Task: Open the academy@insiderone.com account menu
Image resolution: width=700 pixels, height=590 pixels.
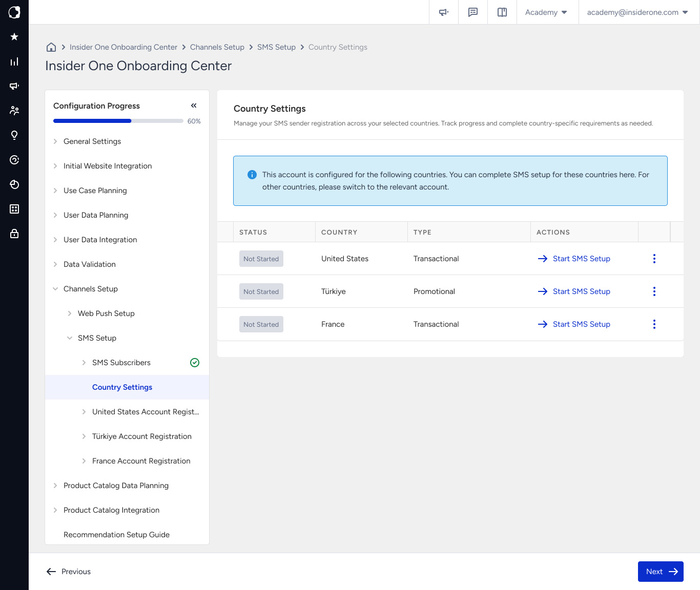Action: [x=637, y=12]
